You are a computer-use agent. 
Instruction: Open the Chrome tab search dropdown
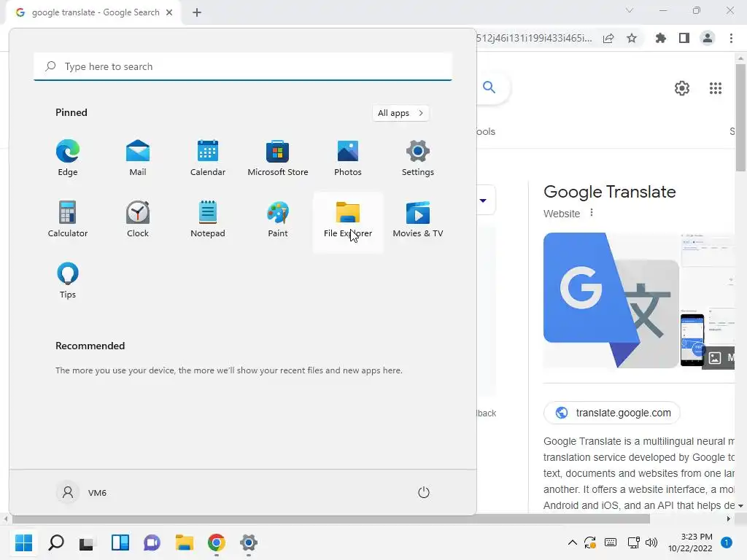point(630,10)
